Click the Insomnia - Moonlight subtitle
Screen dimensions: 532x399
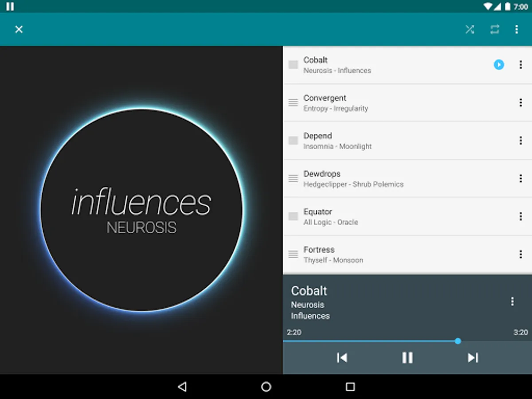click(x=337, y=146)
